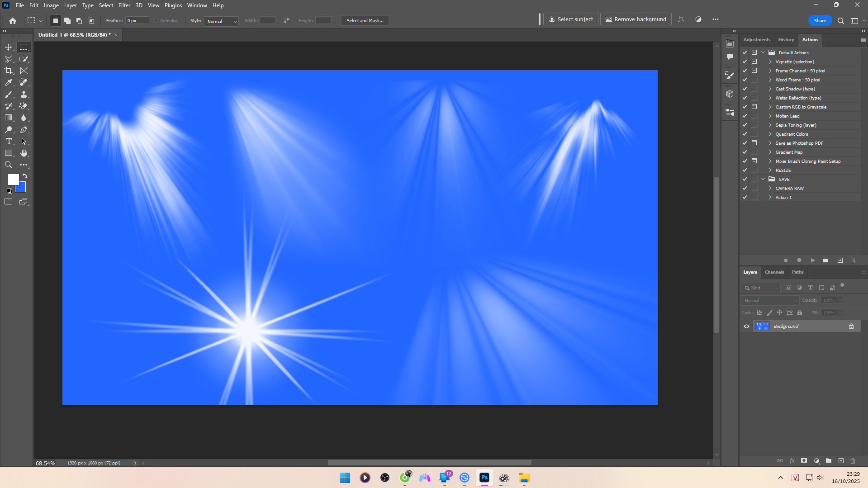Open the Filter menu
Viewport: 868px width, 488px height.
(x=124, y=5)
